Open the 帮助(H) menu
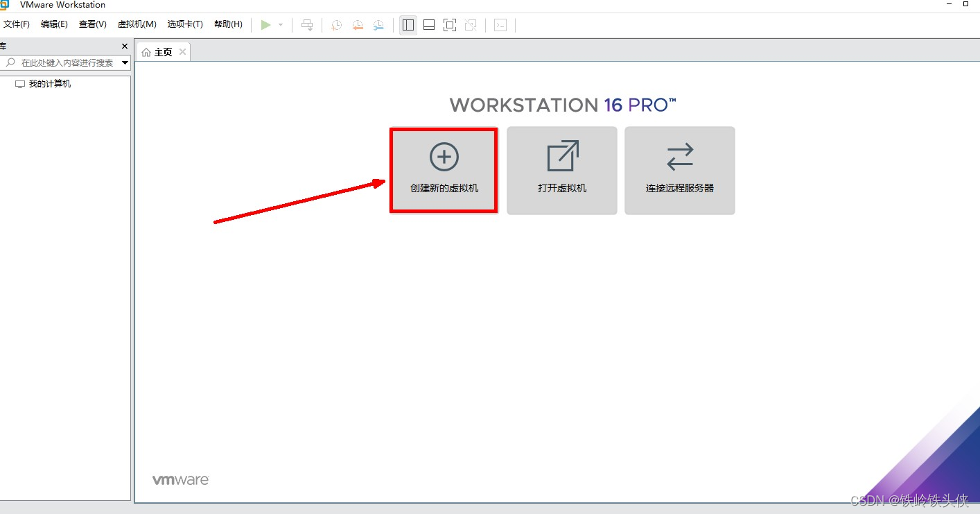 point(228,24)
